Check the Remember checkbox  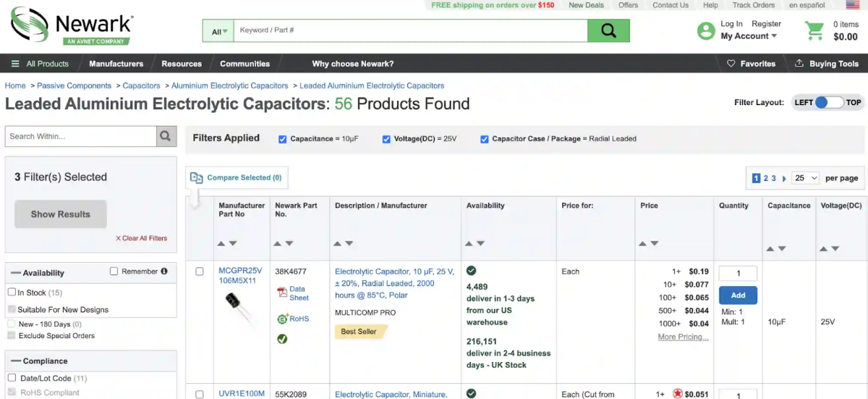click(114, 272)
